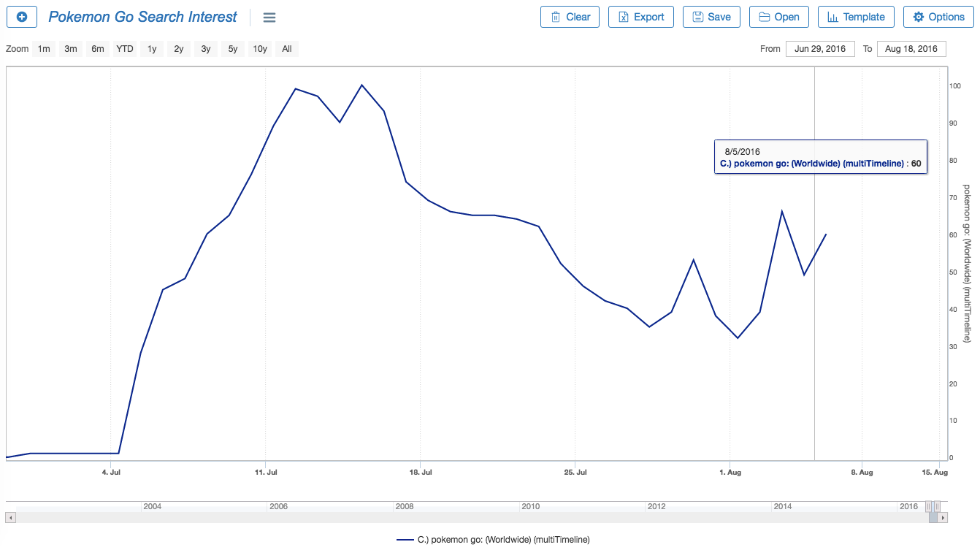Image resolution: width=980 pixels, height=550 pixels.
Task: Zoom the chart to 3y
Action: tap(206, 49)
